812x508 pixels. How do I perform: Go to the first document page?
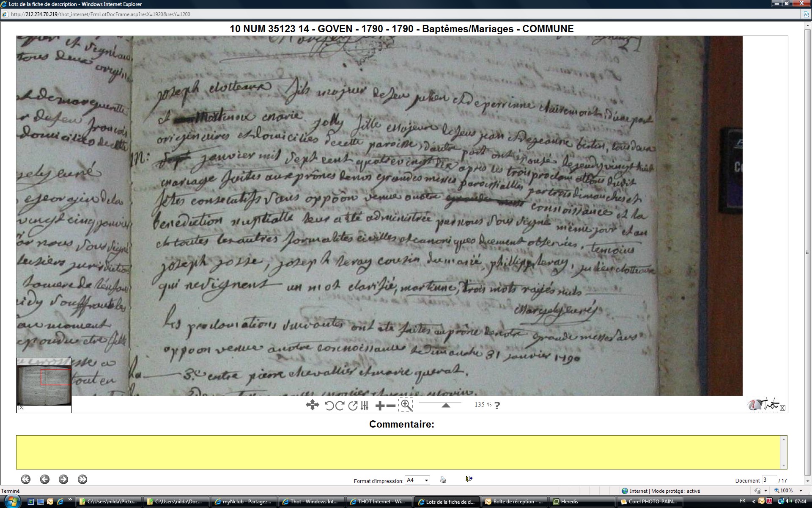click(26, 479)
